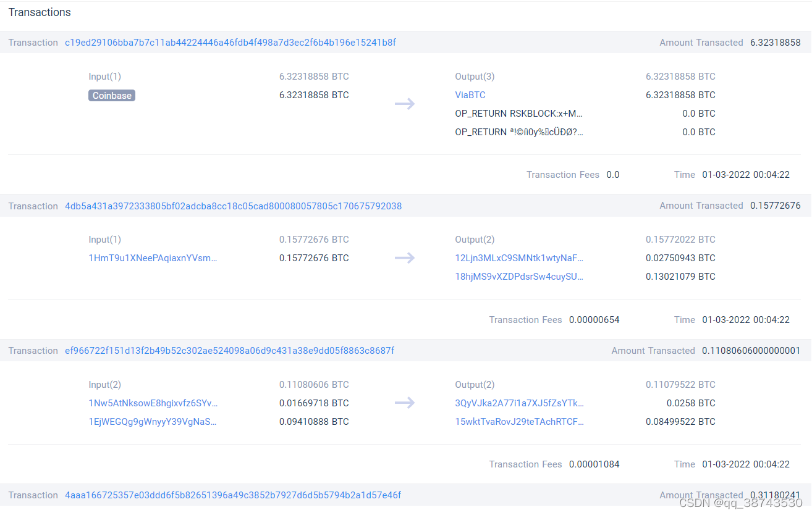Select Transaction Fees value 0.00001084
Viewport: 812px width, 515px height.
594,464
